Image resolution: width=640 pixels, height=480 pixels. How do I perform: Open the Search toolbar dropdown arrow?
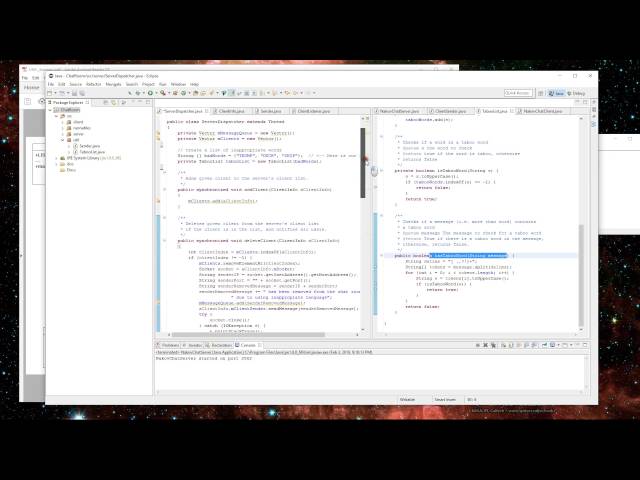tap(169, 93)
